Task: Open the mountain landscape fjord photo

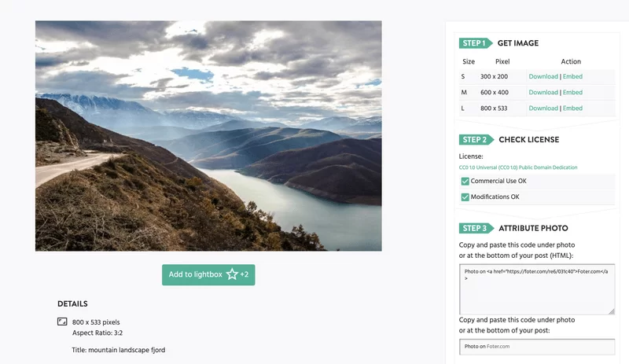Action: tap(208, 136)
